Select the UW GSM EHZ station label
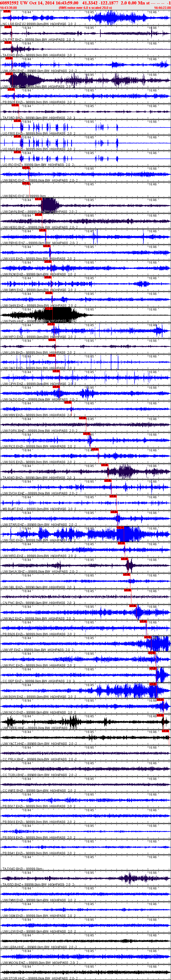This screenshot has width=171, height=980. coord(40,916)
